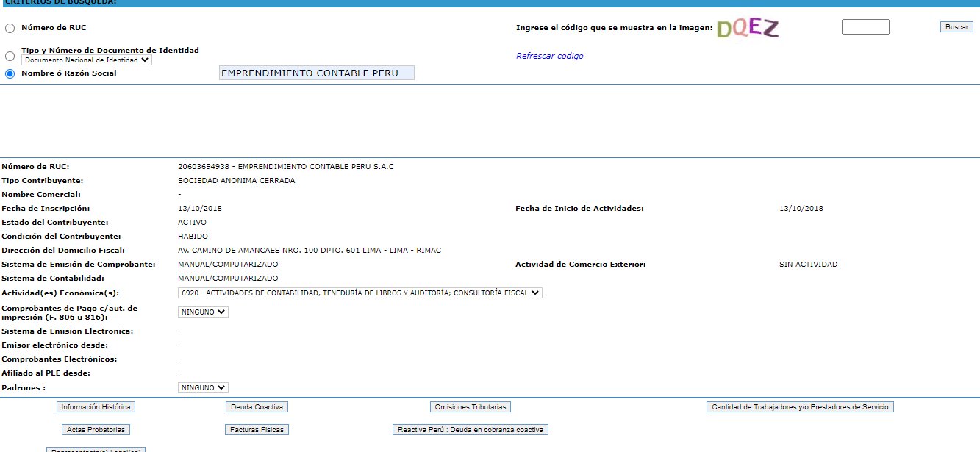980x452 pixels.
Task: Click the Ingrese el código prompt text
Action: coord(615,28)
